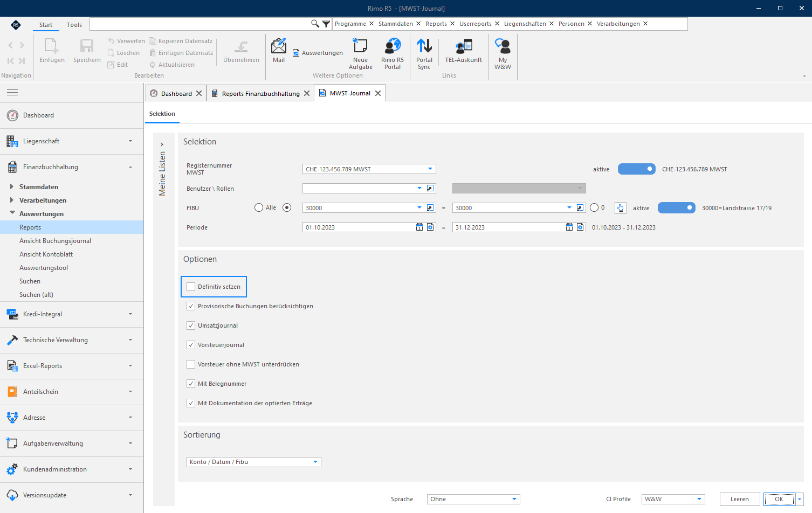
Task: Toggle aktive switch for Registernummer MWST
Action: [x=637, y=169]
